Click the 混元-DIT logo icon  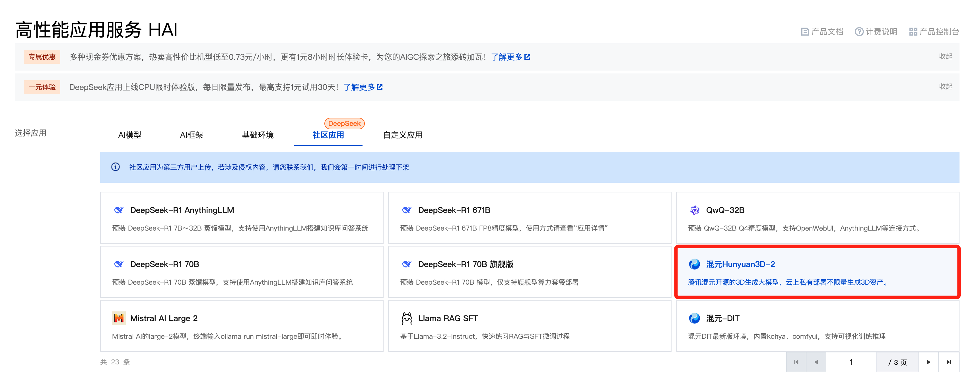coord(694,318)
